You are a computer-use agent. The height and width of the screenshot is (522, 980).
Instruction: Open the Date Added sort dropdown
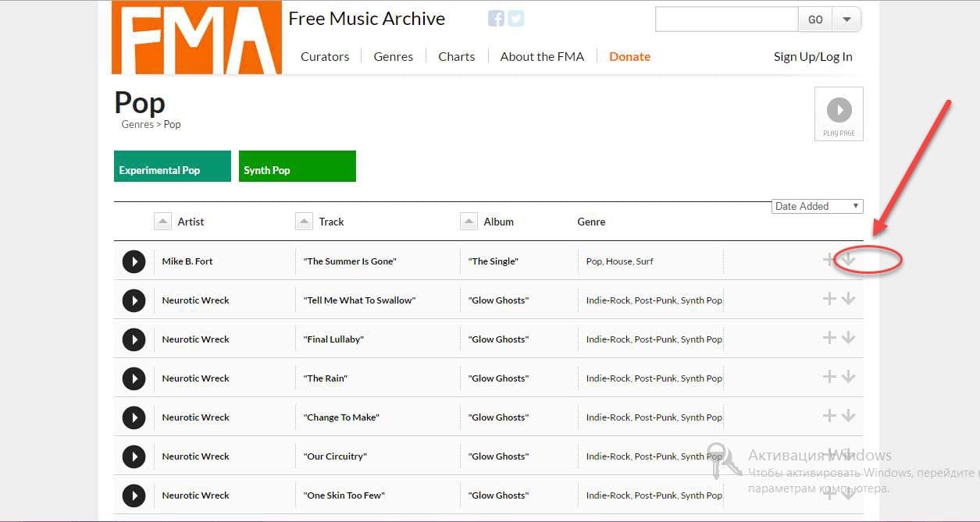[x=817, y=206]
